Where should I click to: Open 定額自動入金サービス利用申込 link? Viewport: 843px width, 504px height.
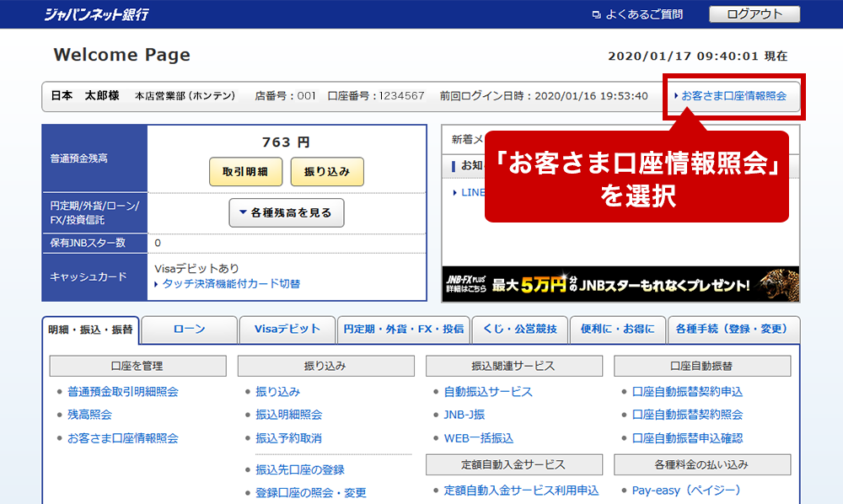pyautogui.click(x=521, y=490)
